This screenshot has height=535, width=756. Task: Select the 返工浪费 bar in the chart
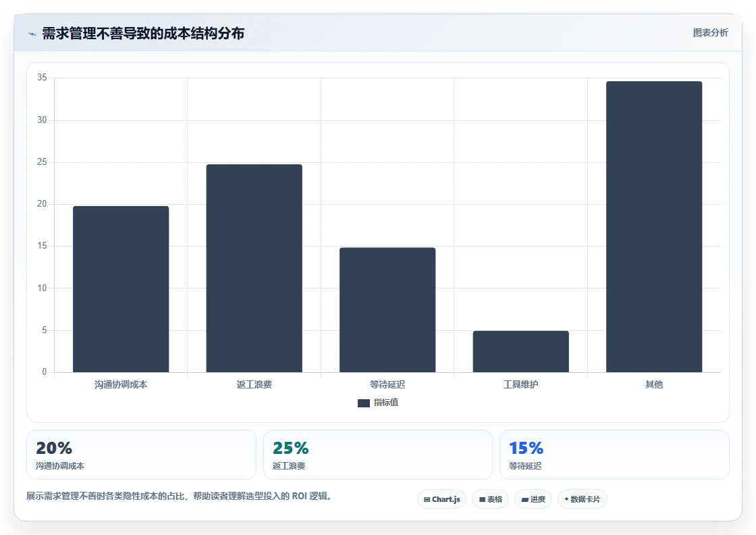pos(254,268)
